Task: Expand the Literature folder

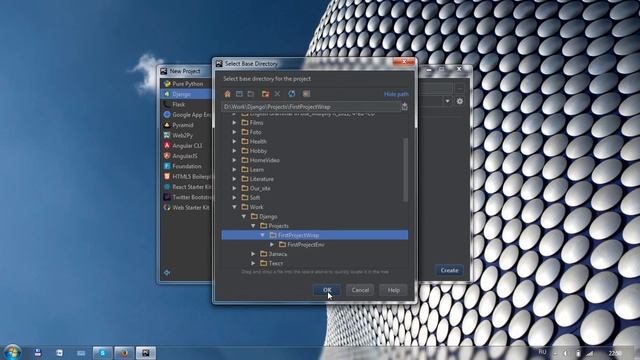Action: [x=234, y=179]
